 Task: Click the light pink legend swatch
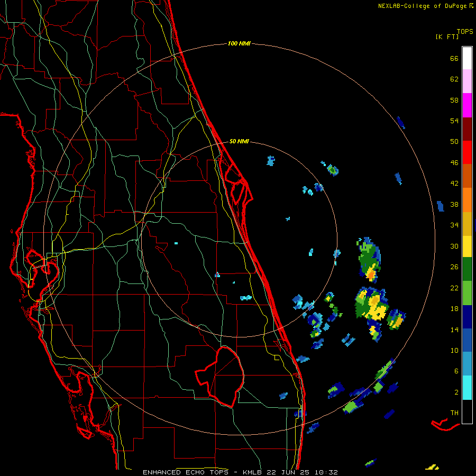(467, 81)
